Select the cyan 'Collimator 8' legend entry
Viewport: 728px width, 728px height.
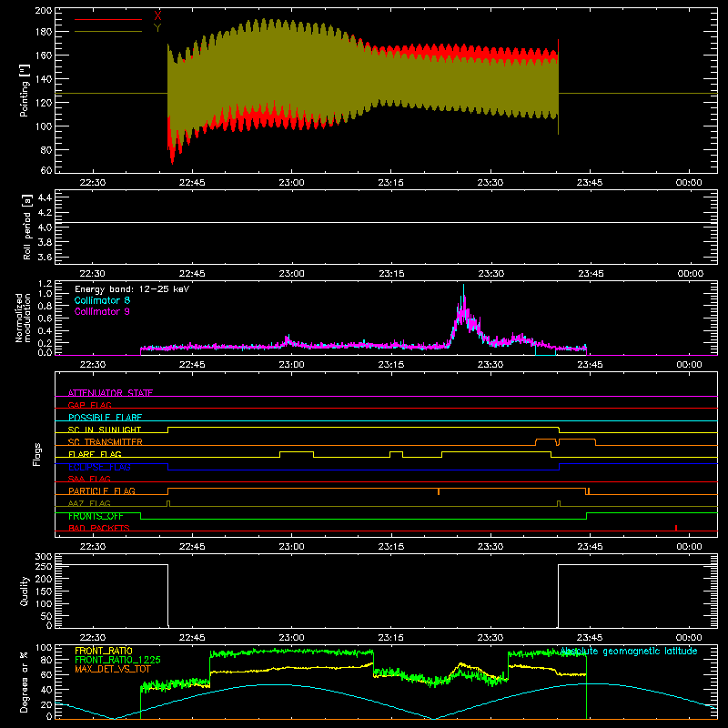pyautogui.click(x=102, y=300)
